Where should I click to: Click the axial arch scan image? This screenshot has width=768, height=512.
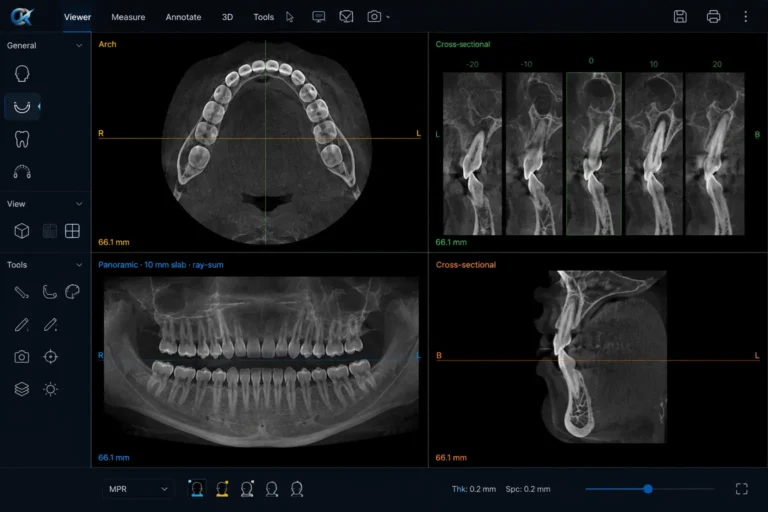click(266, 142)
